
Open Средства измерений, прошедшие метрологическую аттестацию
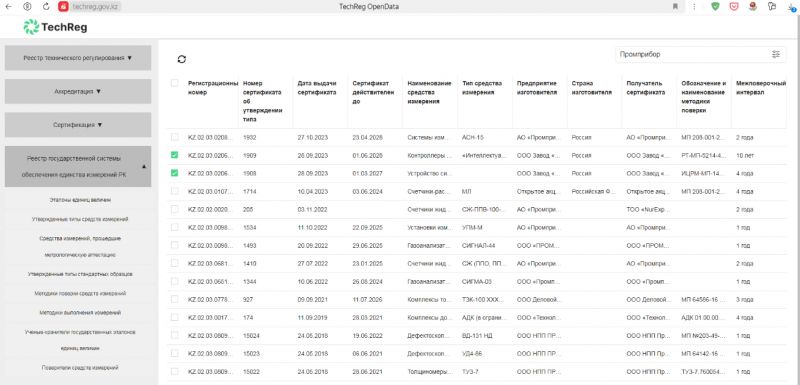tap(80, 246)
